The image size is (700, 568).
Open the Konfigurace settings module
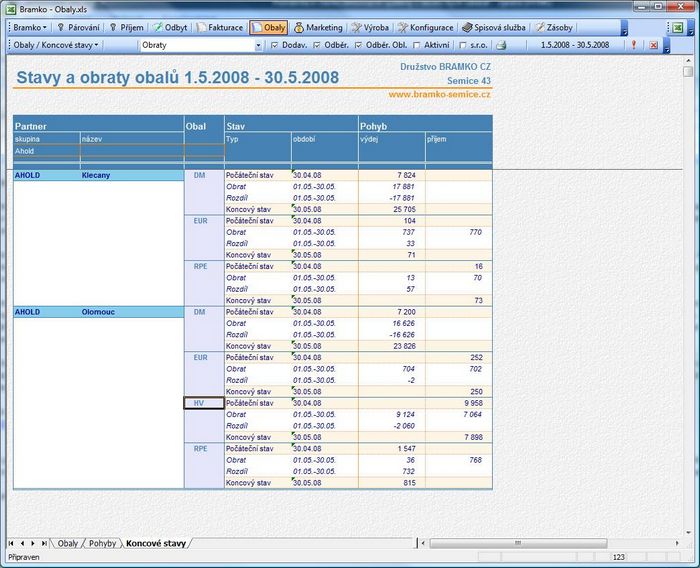click(425, 28)
